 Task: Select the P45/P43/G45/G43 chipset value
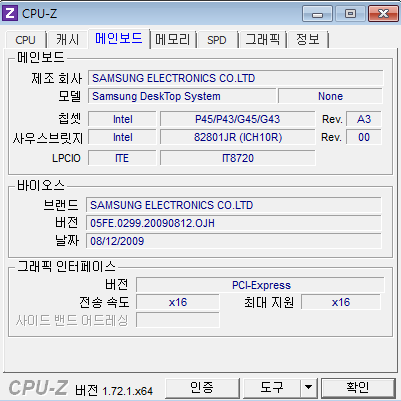click(237, 119)
